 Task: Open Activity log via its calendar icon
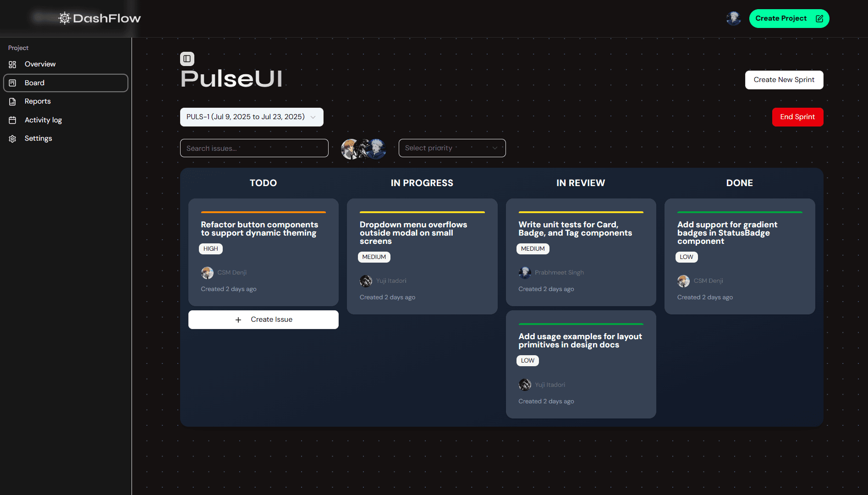pos(12,120)
